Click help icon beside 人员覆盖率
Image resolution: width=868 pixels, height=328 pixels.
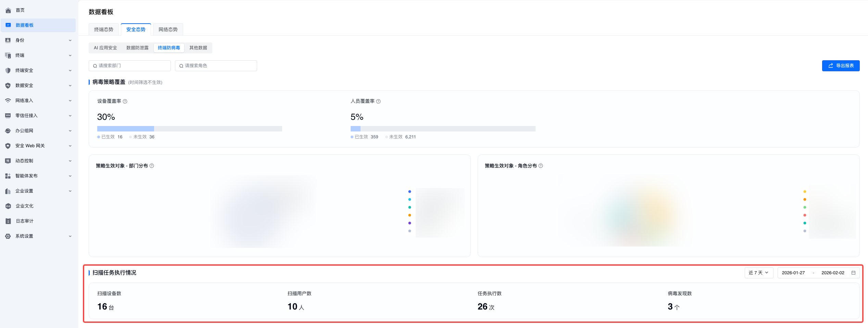click(378, 101)
